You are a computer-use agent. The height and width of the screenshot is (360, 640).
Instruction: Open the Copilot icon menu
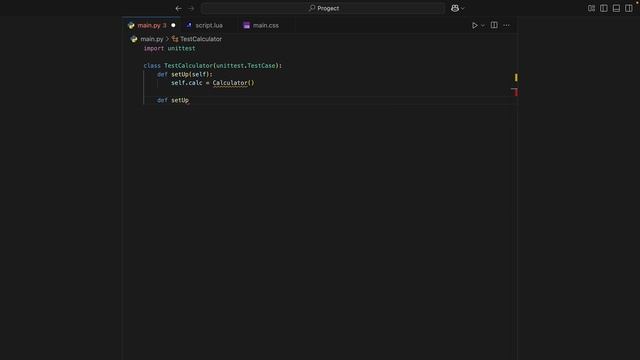[x=455, y=8]
